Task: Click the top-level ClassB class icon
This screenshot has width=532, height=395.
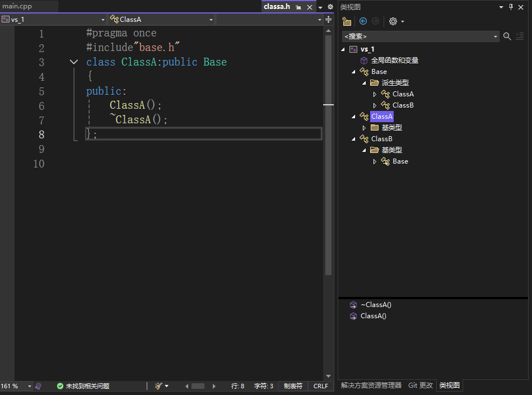Action: pos(364,139)
